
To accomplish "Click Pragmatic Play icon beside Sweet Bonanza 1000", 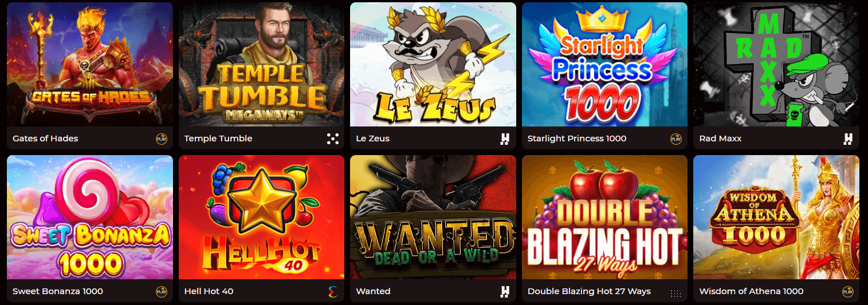I will 161,292.
